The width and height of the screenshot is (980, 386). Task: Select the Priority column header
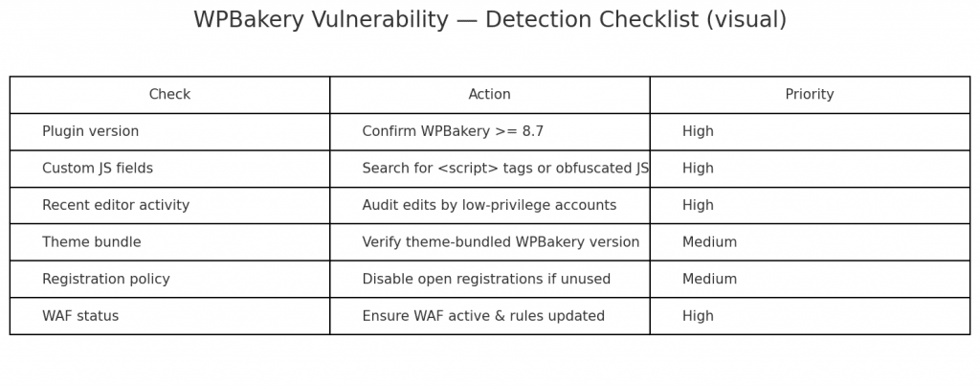809,95
